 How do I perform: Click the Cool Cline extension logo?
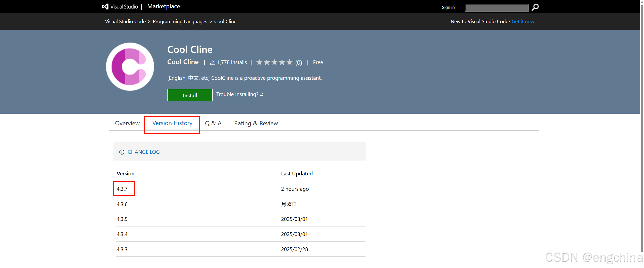point(130,67)
